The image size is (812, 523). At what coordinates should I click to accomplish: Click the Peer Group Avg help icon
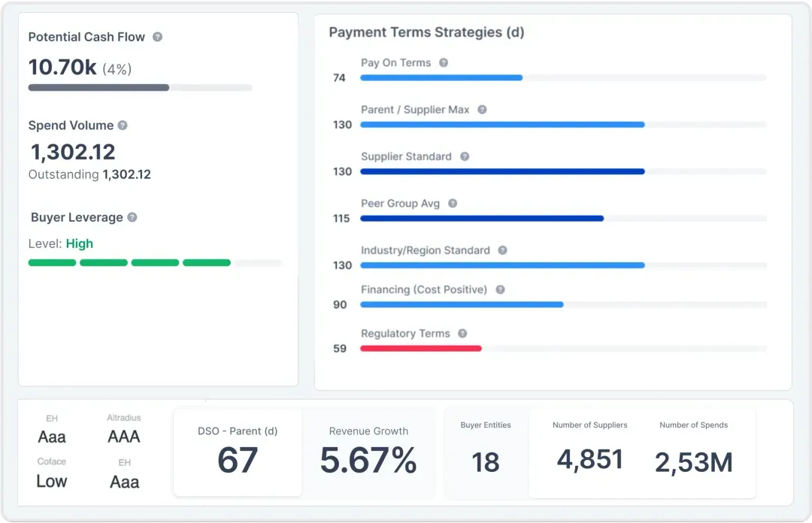click(x=453, y=204)
